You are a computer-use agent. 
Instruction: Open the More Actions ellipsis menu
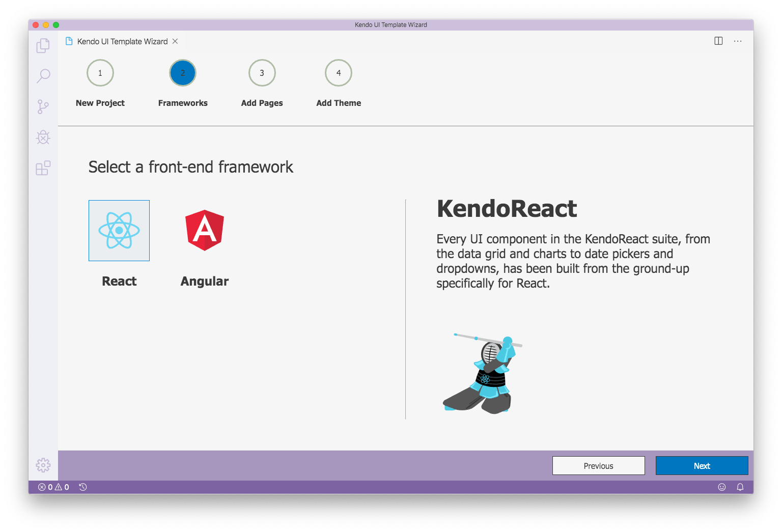tap(738, 41)
